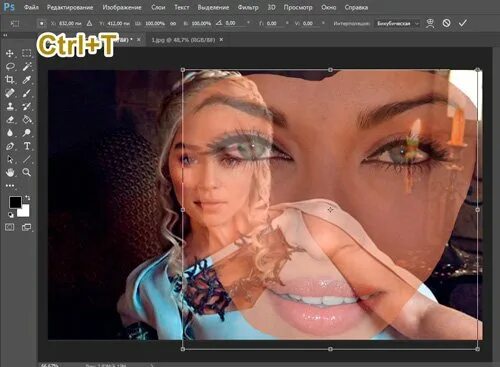Expand the collapsed toolbar with double arrows
The width and height of the screenshot is (500, 367).
tap(5, 35)
